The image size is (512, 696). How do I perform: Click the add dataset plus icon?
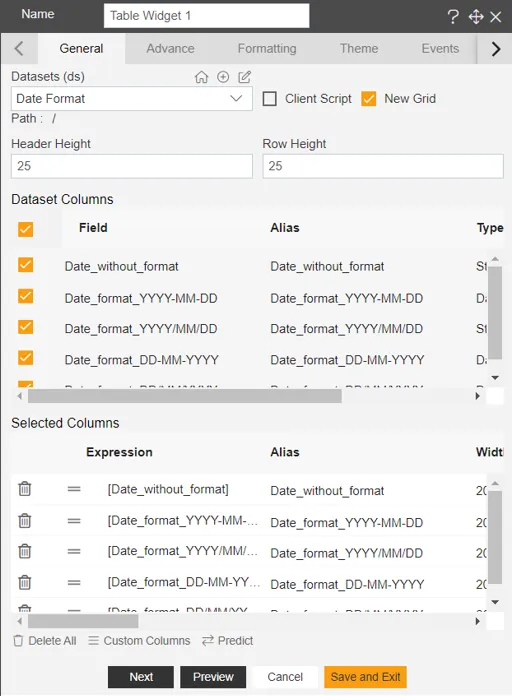[223, 77]
